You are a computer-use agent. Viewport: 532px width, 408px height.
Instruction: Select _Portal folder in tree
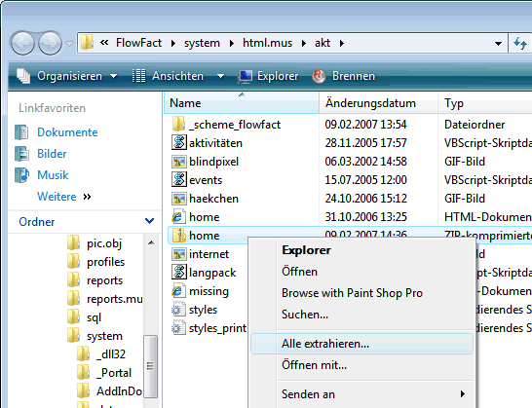point(114,373)
